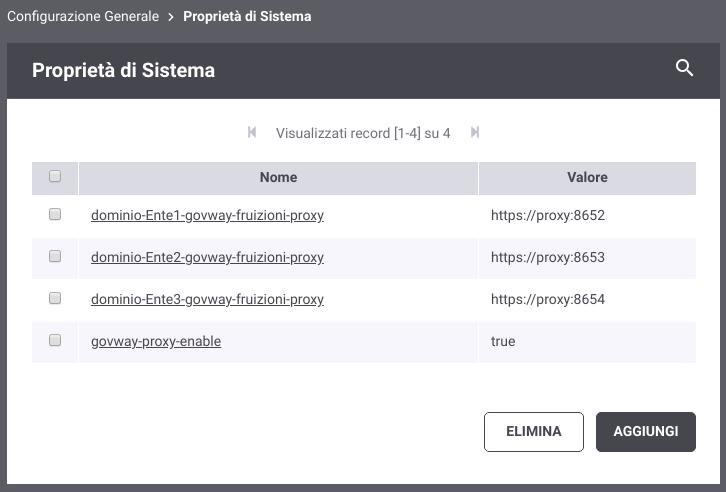Image resolution: width=726 pixels, height=492 pixels.
Task: Open search via the magnifier icon
Action: tap(684, 68)
